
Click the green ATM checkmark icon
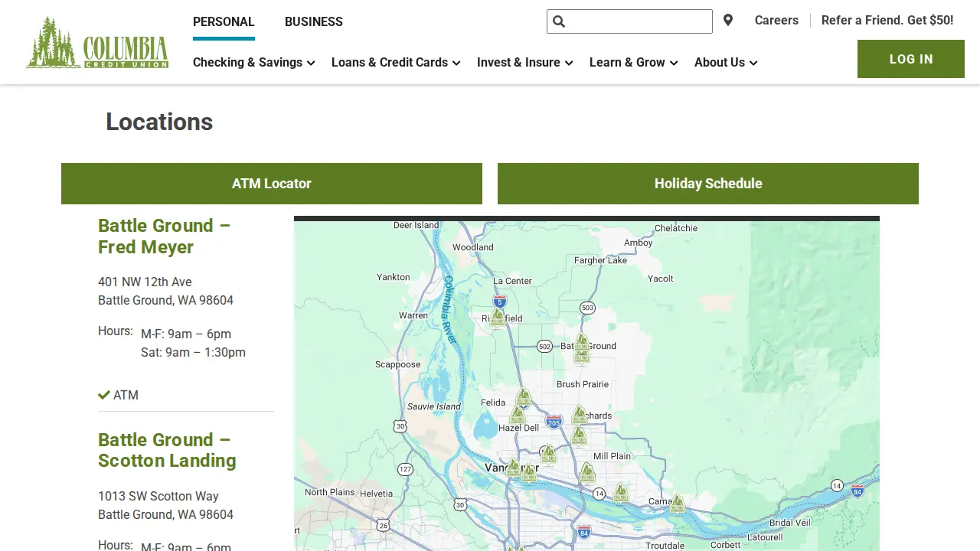coord(104,395)
